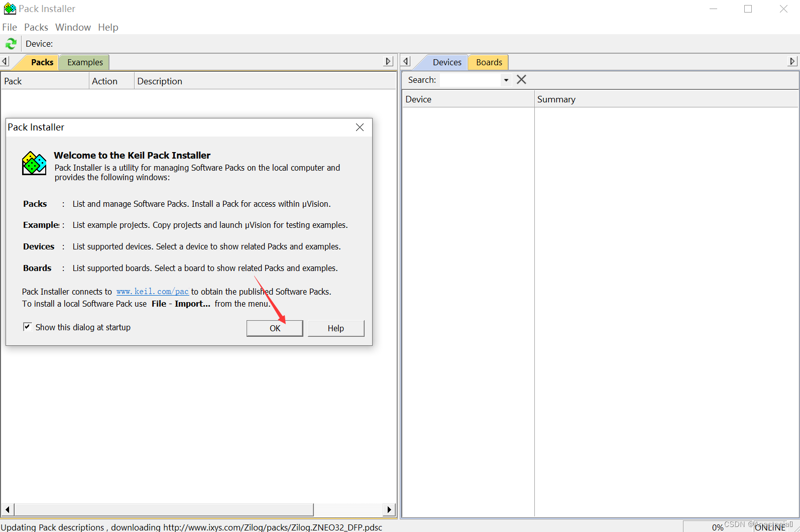This screenshot has width=800, height=532.
Task: Switch to the Boards tab
Action: 489,62
